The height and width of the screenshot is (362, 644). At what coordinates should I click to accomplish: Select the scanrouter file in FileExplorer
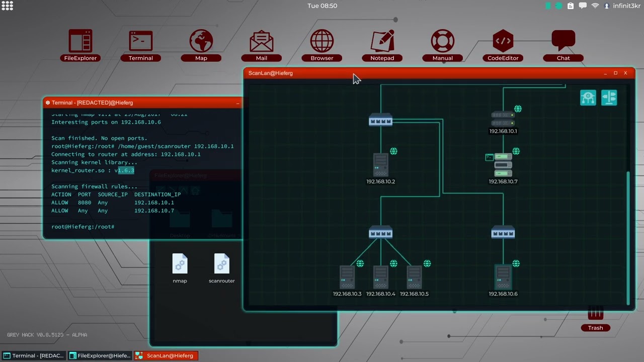click(222, 268)
